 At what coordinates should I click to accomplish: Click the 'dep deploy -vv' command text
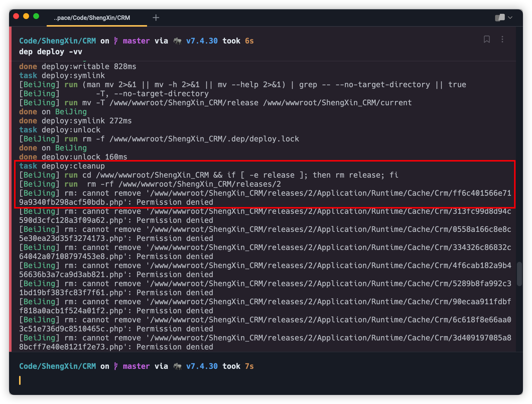point(51,52)
